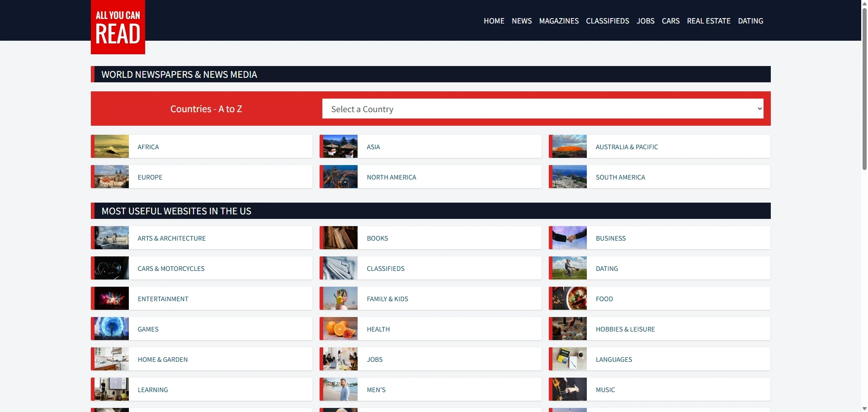Open the Europe newspapers link
Screen dimensions: 868x412
[x=150, y=177]
